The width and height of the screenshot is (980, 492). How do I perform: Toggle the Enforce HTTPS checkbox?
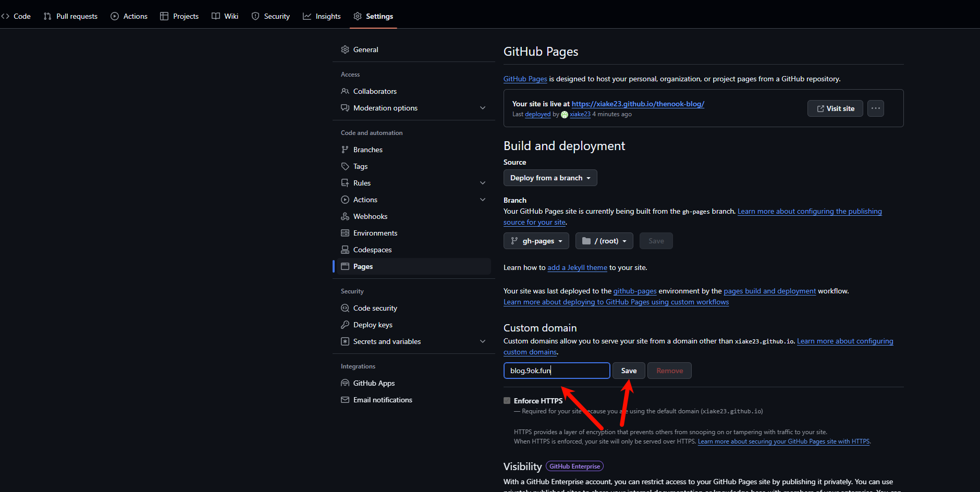pyautogui.click(x=507, y=401)
